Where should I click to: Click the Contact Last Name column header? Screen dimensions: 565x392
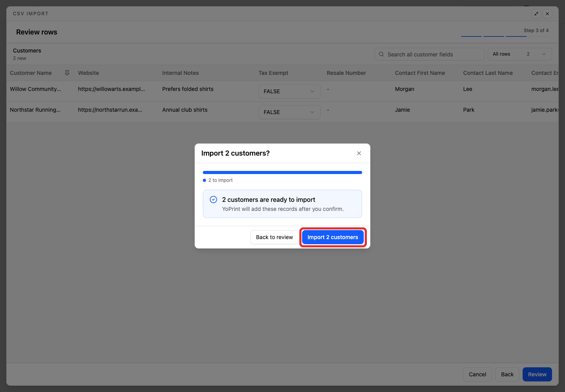(x=488, y=73)
